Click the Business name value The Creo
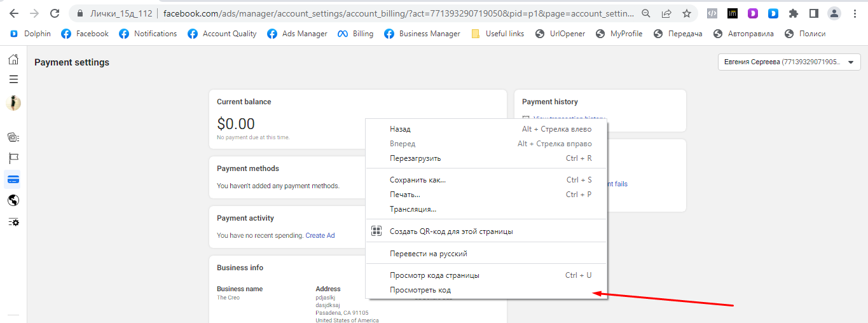 click(x=228, y=298)
